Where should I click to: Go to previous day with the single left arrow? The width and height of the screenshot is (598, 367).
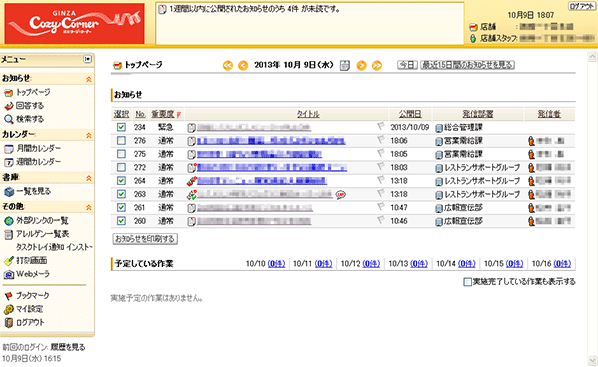[x=243, y=66]
